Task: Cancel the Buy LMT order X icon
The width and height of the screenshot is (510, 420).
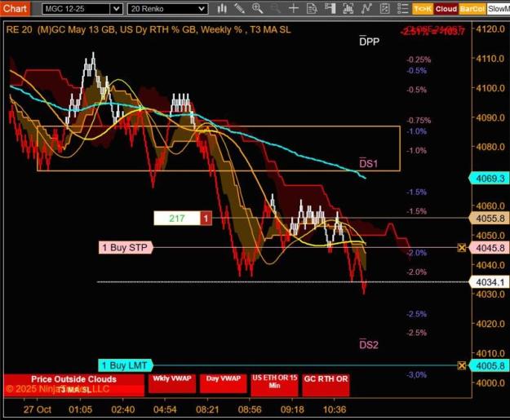Action: click(462, 365)
